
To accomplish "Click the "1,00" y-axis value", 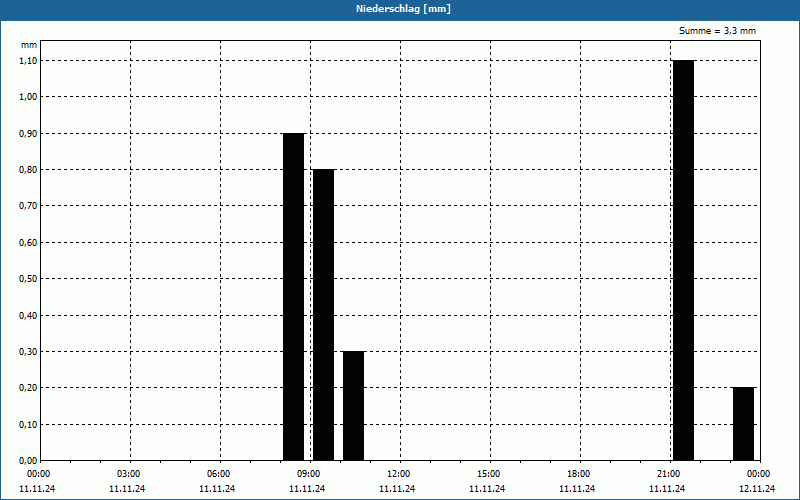I will pos(28,96).
